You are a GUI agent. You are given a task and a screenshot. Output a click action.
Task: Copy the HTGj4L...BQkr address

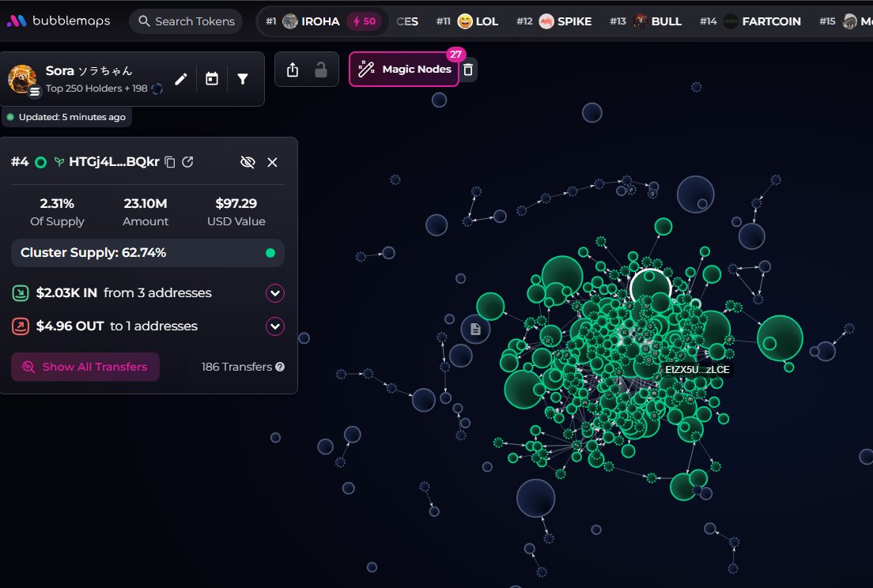tap(170, 162)
